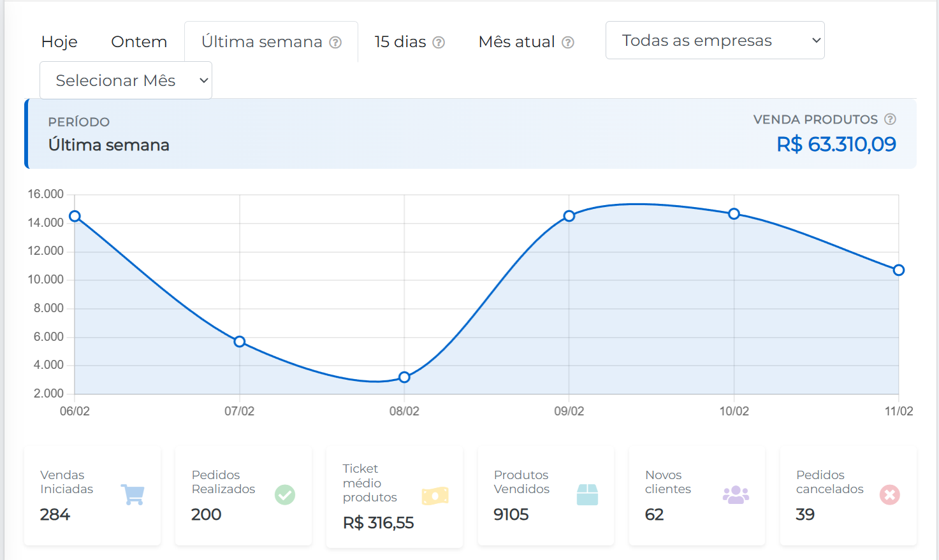
Task: Click the question mark icon beside 15 dias
Action: (439, 43)
